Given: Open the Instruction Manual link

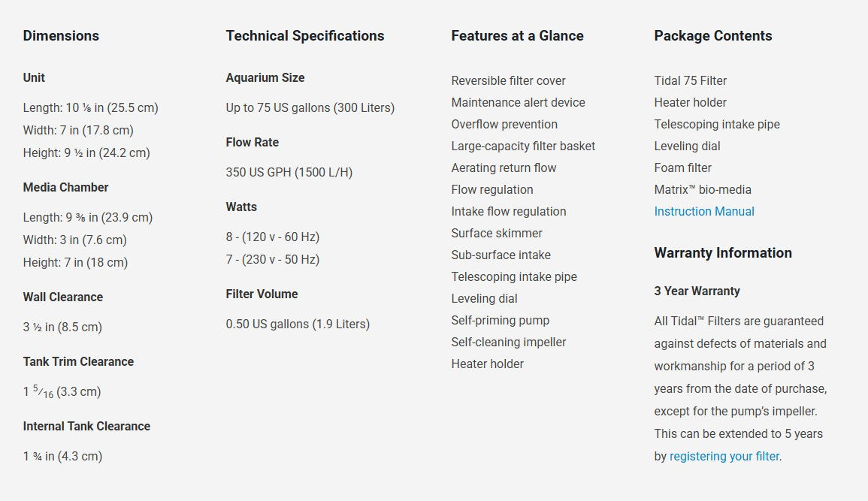Looking at the screenshot, I should click(703, 211).
